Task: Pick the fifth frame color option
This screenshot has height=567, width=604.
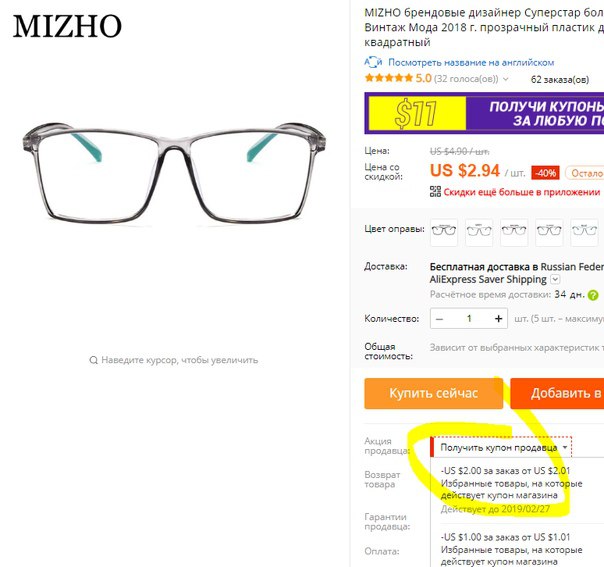Action: coord(584,232)
